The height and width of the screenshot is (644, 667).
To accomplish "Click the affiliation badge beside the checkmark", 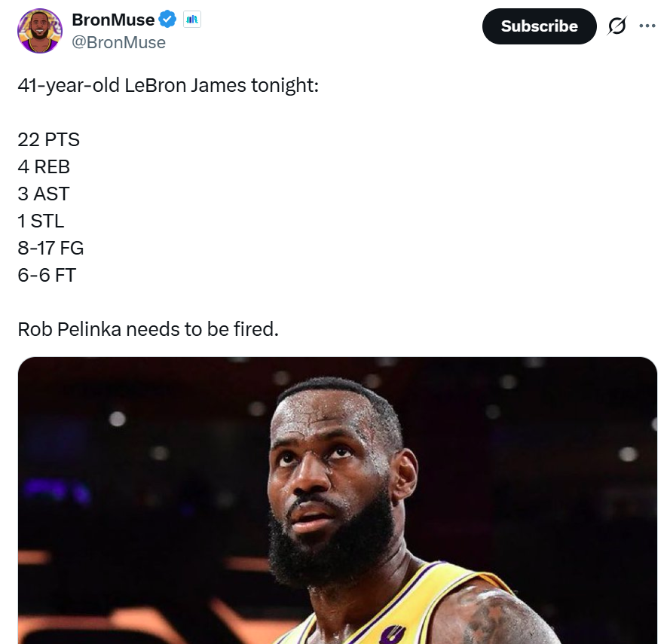I will point(191,20).
